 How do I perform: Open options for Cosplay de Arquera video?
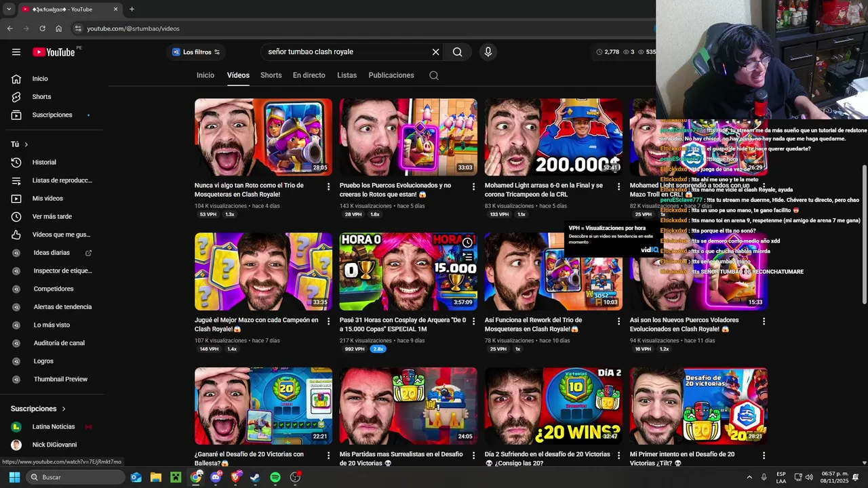click(x=473, y=321)
